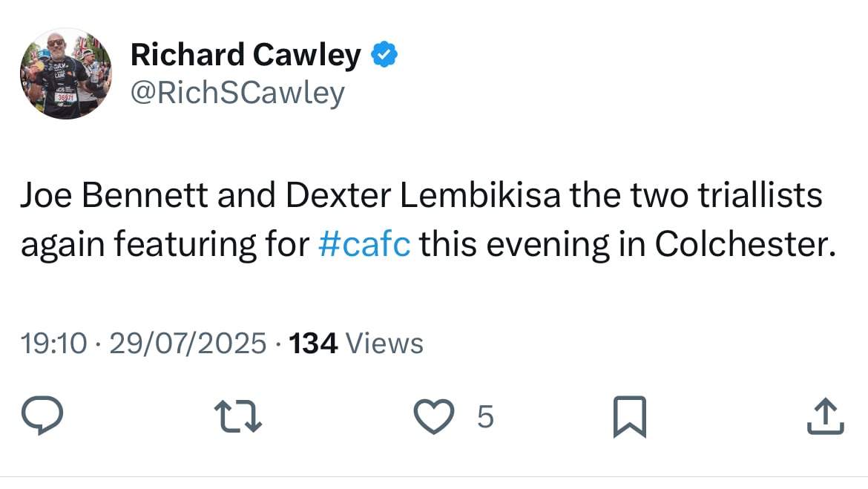
Task: Open the share upload arrow icon
Action: tap(826, 416)
